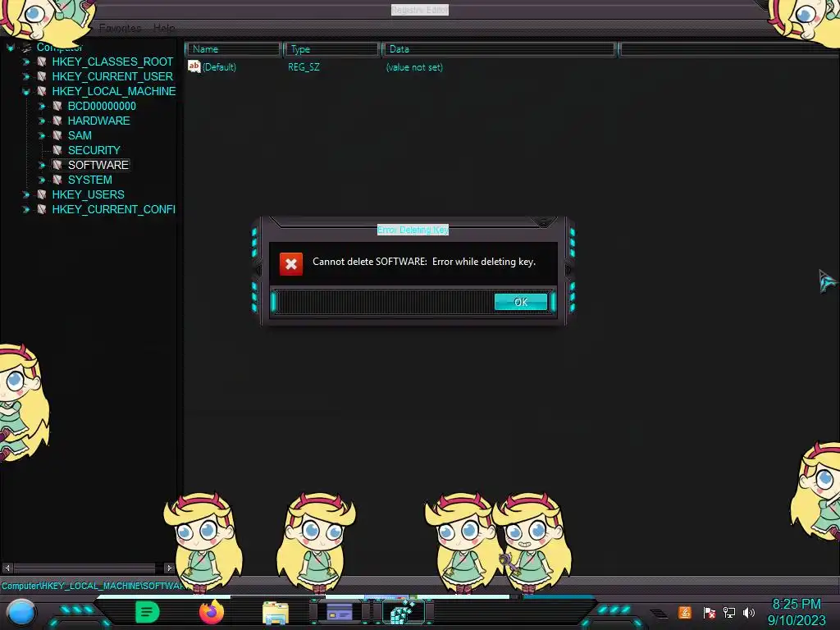
Task: Collapse the Computer root node arrow
Action: (10, 48)
